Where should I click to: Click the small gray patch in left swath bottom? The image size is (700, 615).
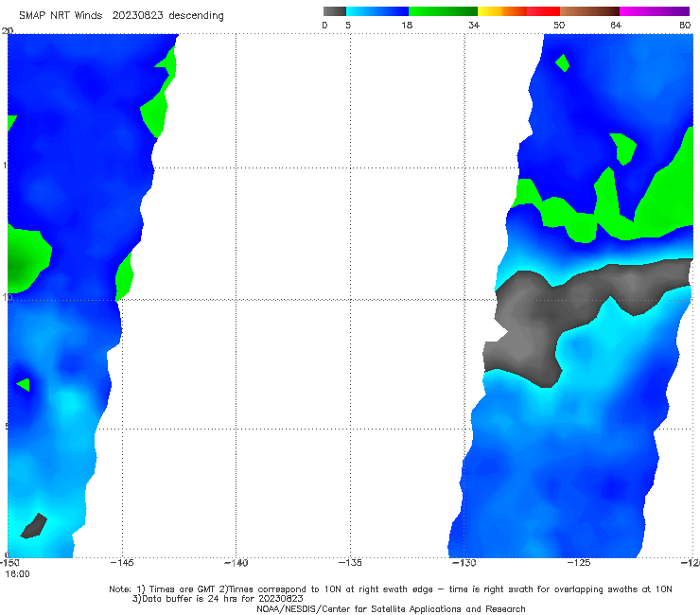(x=34, y=526)
